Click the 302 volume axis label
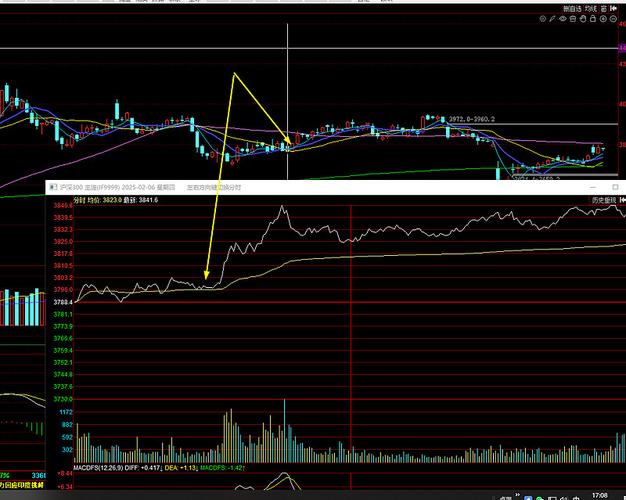This screenshot has height=500, width=626. (67, 450)
